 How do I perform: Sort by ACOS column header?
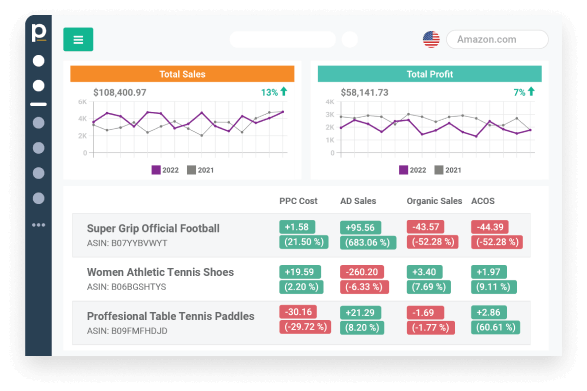pos(483,201)
